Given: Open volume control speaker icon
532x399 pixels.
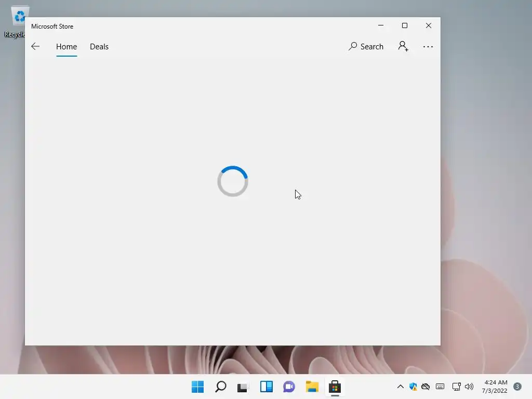Looking at the screenshot, I should (469, 387).
